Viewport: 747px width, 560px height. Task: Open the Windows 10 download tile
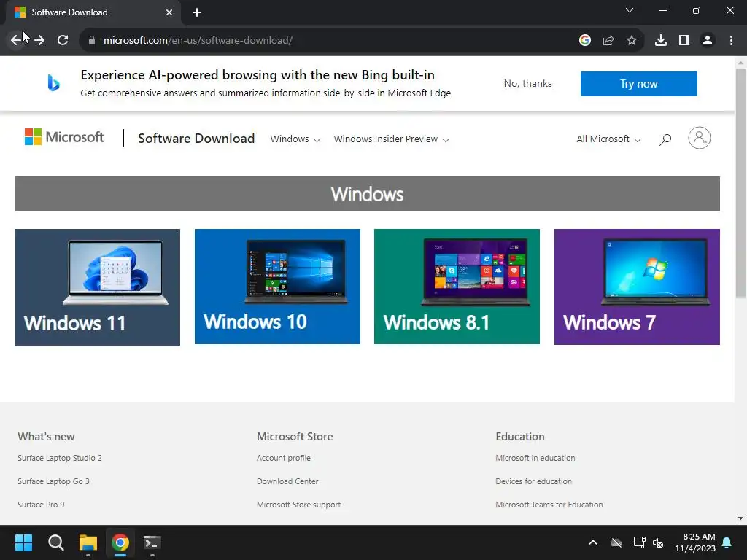(277, 287)
